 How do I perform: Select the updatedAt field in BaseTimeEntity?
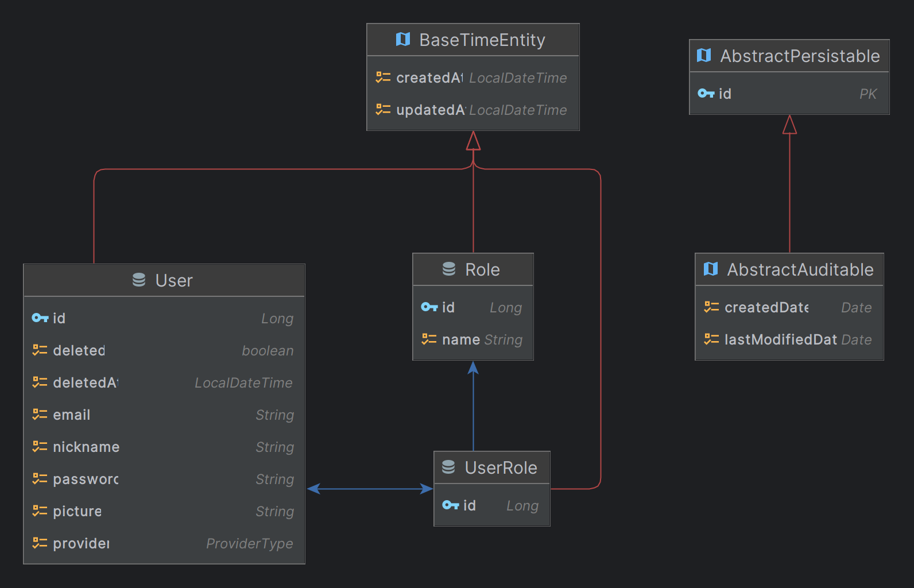click(x=473, y=110)
